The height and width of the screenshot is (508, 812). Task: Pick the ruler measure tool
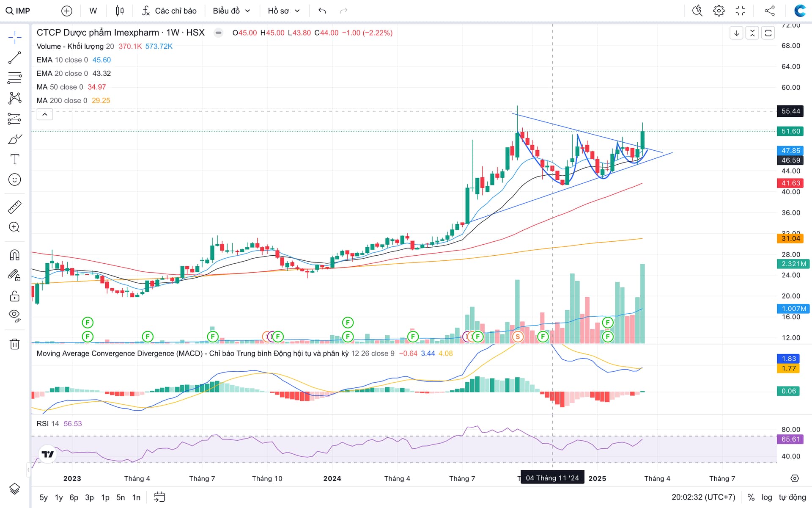click(15, 207)
